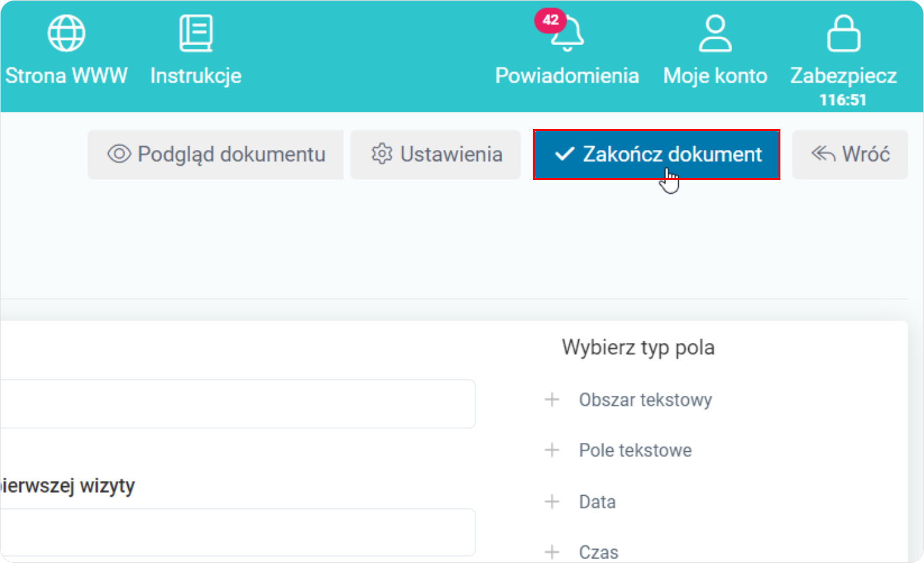Open Moje konto user icon
This screenshot has width=924, height=563.
pos(716,33)
